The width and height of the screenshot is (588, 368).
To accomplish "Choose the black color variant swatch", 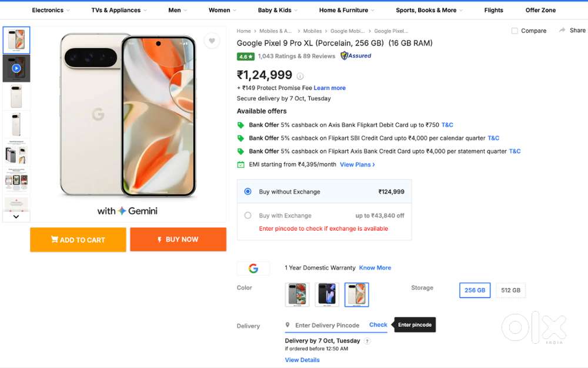I will pos(327,294).
